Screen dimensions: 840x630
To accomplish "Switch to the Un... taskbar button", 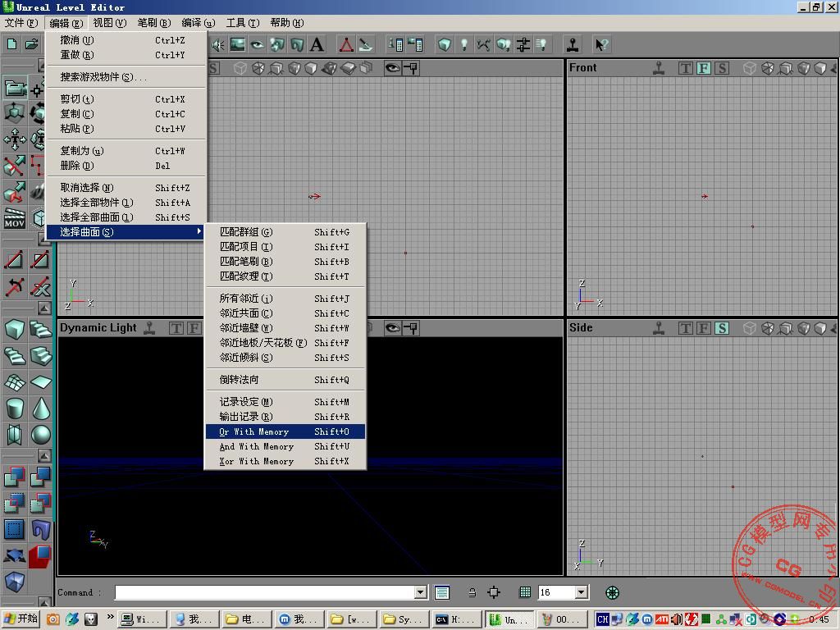I will click(510, 619).
